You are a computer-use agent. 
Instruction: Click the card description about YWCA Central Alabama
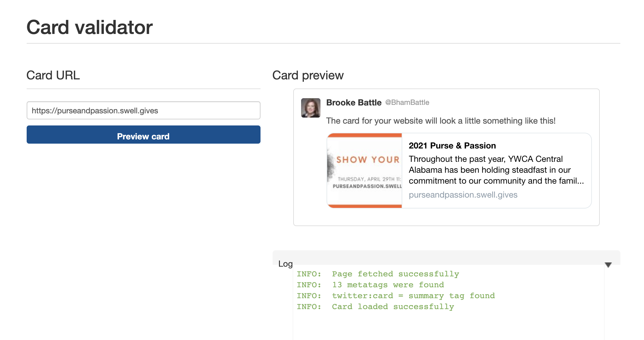coord(496,170)
